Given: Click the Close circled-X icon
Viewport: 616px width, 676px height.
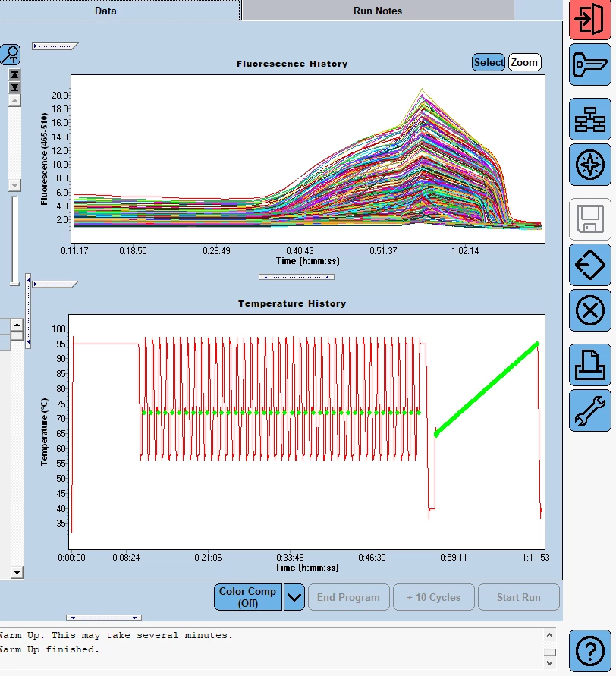Looking at the screenshot, I should click(x=589, y=310).
